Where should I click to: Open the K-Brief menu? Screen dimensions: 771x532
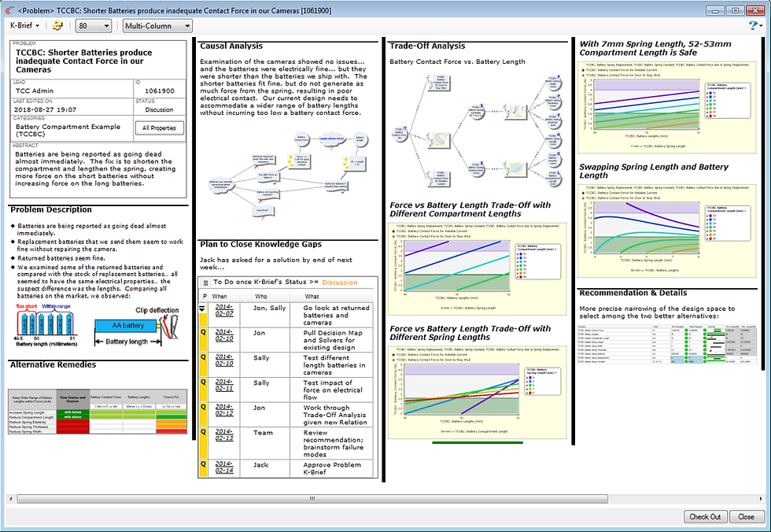[24, 25]
